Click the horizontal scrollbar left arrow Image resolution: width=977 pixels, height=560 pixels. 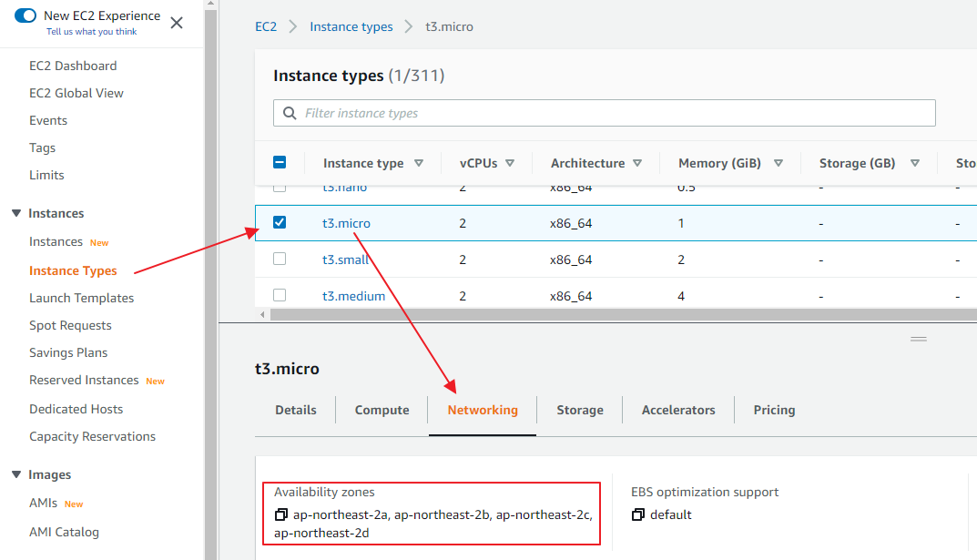tap(262, 314)
